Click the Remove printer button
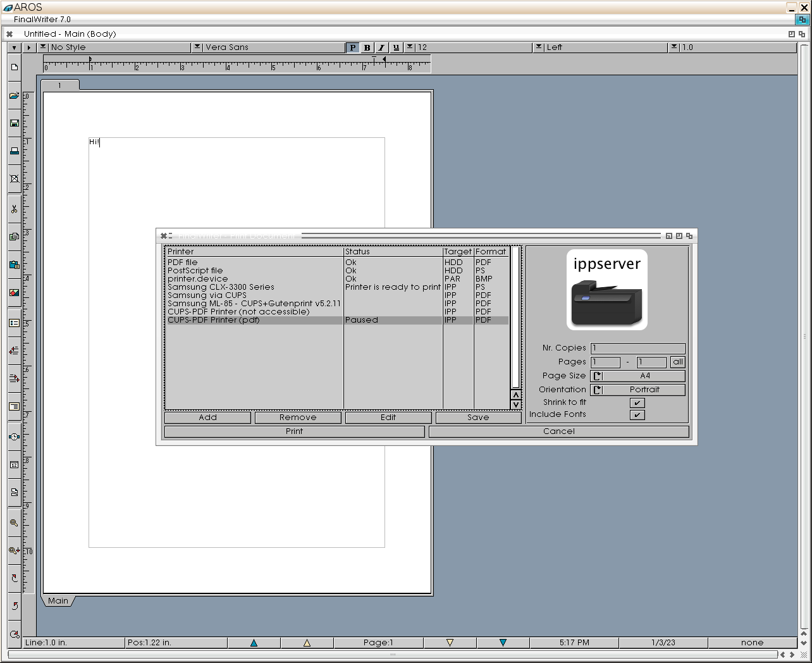Image resolution: width=812 pixels, height=663 pixels. coord(298,418)
